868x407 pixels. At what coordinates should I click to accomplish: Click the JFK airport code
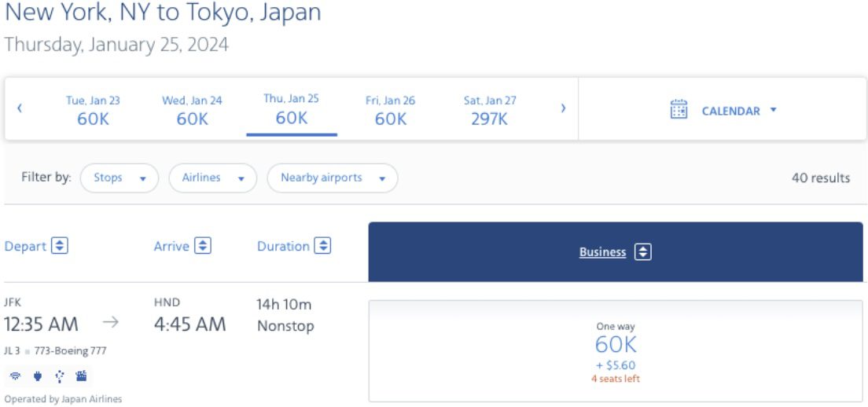(12, 302)
